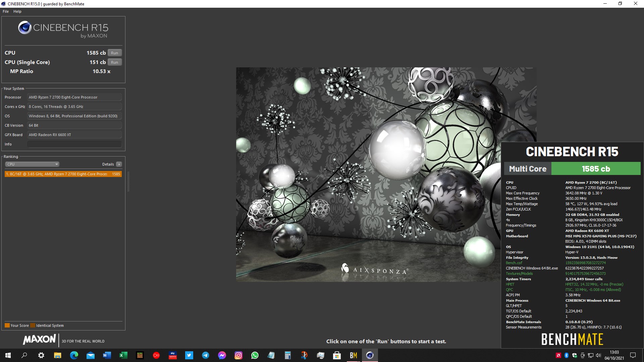
Task: Launch Microsoft Edge from taskbar
Action: 74,355
